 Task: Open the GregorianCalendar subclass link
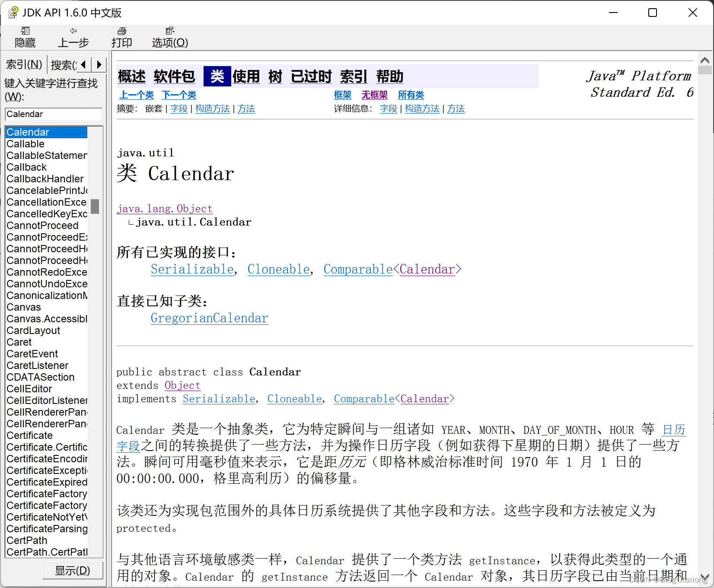pos(210,318)
